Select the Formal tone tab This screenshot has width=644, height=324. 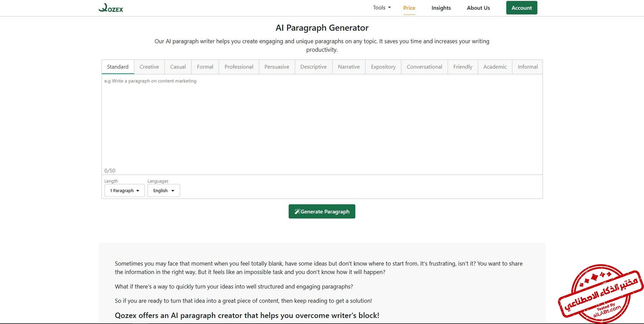pos(205,67)
